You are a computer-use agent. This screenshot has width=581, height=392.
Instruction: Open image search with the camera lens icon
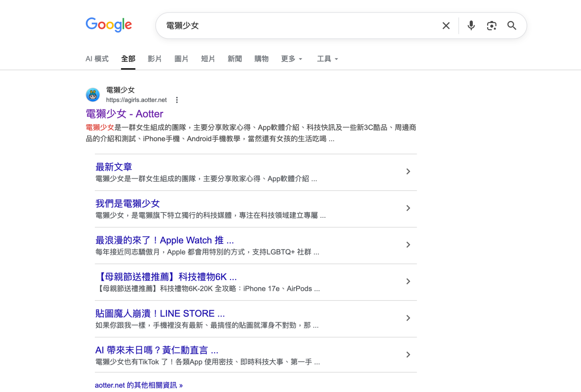point(491,26)
